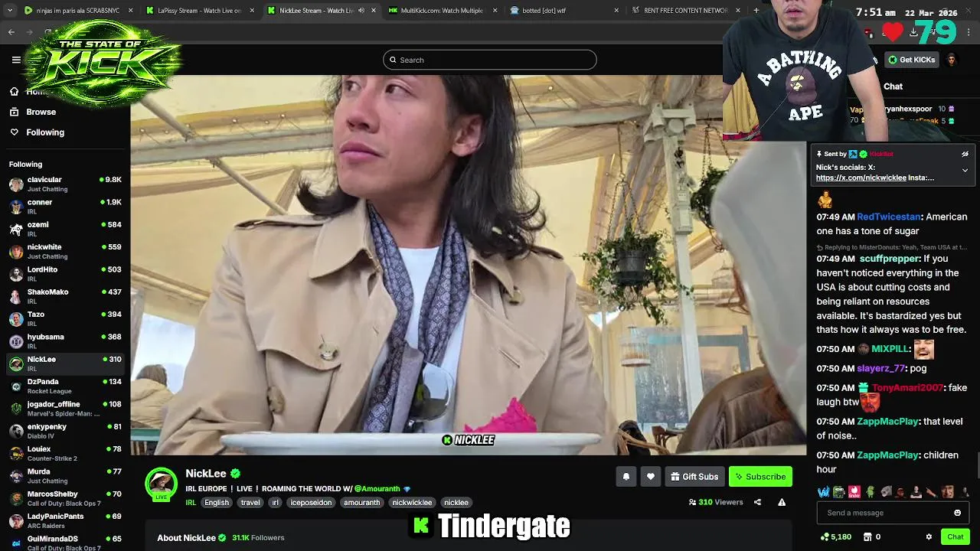Subscribe to NickLee
980x551 pixels.
(x=760, y=477)
